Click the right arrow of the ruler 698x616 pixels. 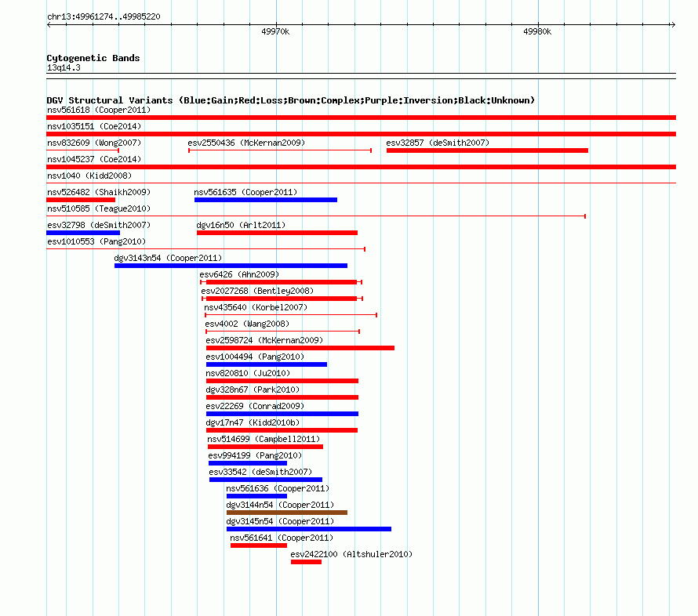[x=673, y=24]
